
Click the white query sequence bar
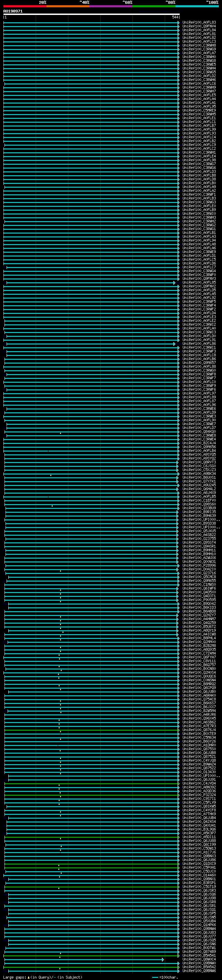(x=92, y=14)
